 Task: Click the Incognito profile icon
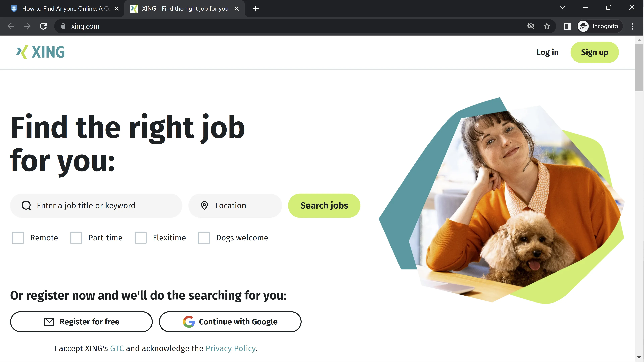(583, 26)
